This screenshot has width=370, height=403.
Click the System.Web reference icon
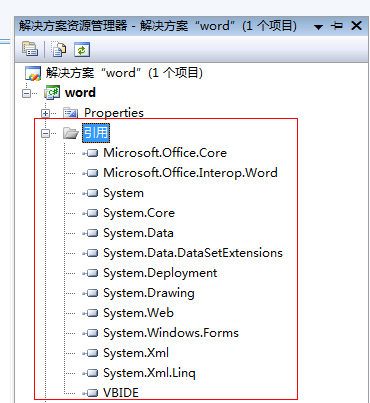[91, 313]
